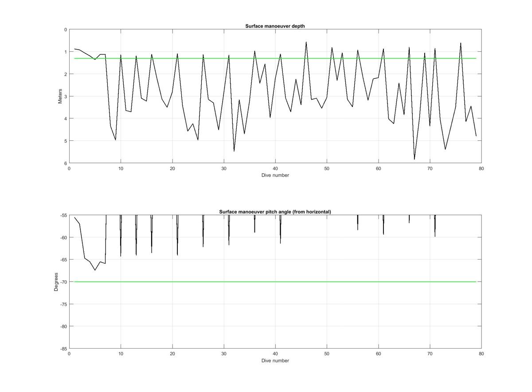Click the 'Meters' y-axis label
The width and height of the screenshot is (532, 392).
click(x=60, y=96)
